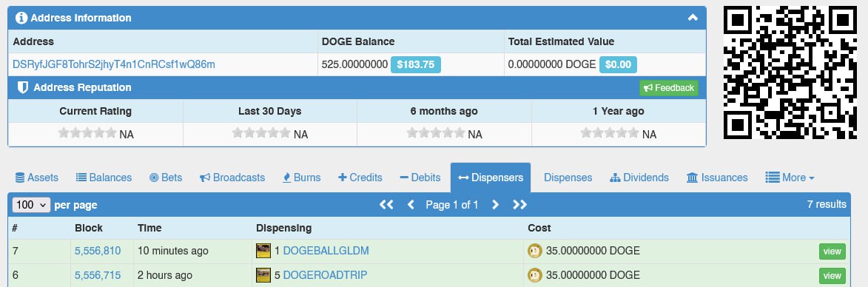
Task: Go to first page double-left arrows
Action: pyautogui.click(x=386, y=205)
